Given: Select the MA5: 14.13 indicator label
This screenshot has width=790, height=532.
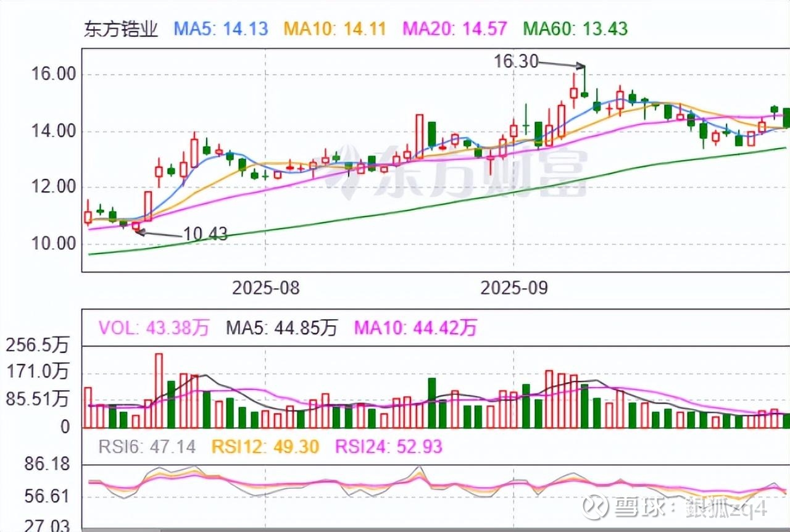Looking at the screenshot, I should pyautogui.click(x=222, y=28).
